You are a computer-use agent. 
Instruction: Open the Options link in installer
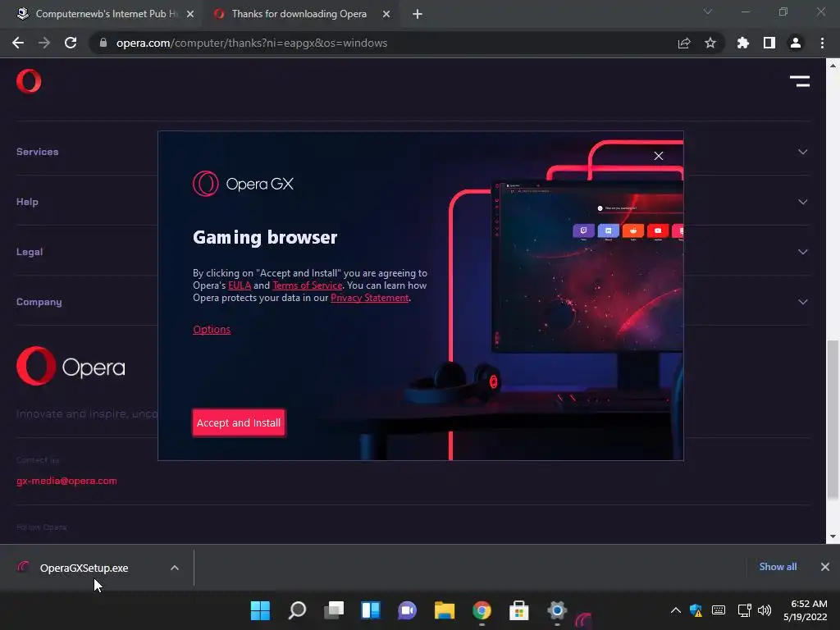[212, 329]
